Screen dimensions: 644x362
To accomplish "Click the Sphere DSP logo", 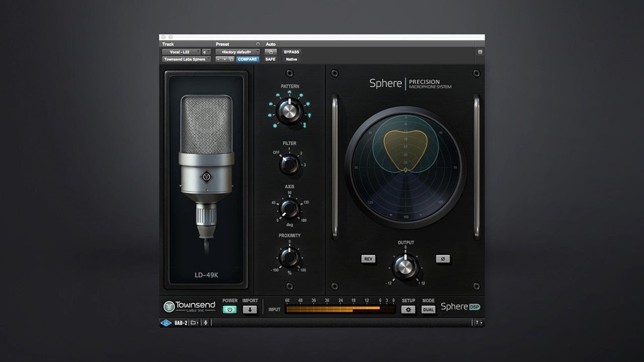I will point(460,306).
